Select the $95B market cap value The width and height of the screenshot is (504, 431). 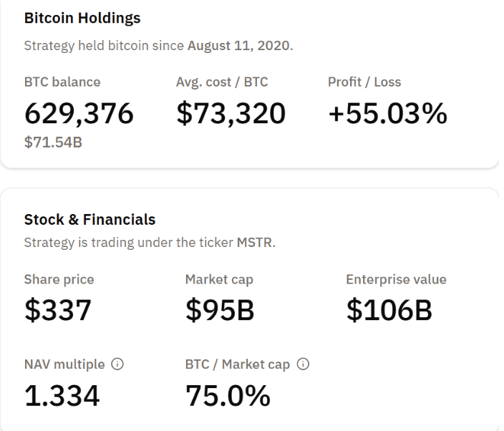tap(220, 309)
